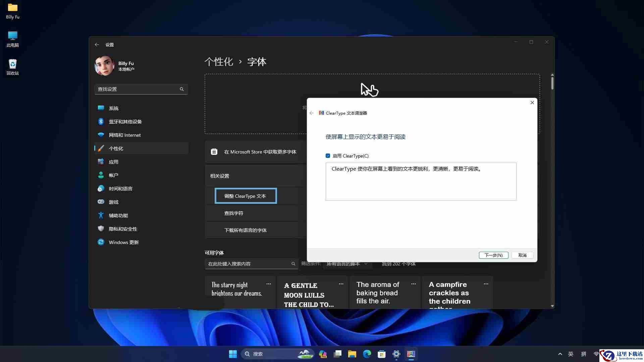Open the 帐户 settings section
The width and height of the screenshot is (644, 362).
click(x=141, y=175)
